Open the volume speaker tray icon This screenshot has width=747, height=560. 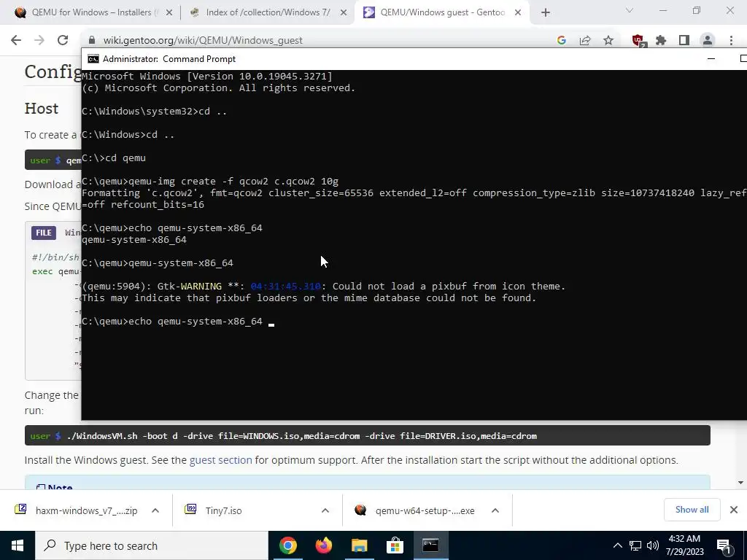(653, 545)
